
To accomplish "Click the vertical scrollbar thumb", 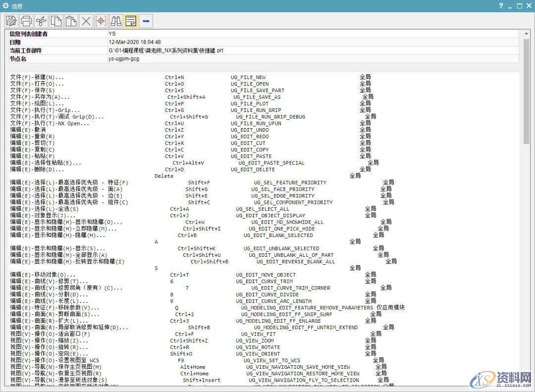I will click(526, 89).
